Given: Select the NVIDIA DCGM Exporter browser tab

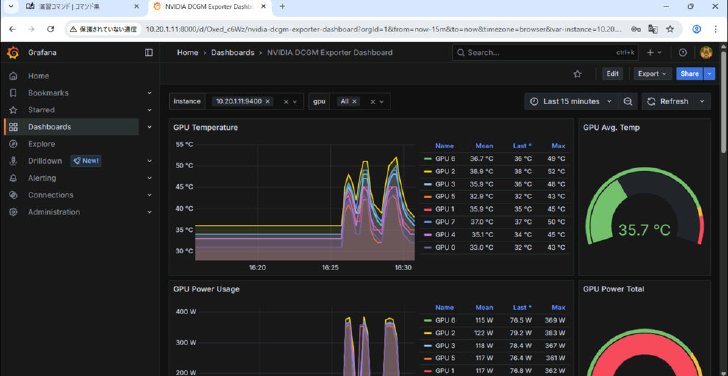Looking at the screenshot, I should click(x=209, y=6).
